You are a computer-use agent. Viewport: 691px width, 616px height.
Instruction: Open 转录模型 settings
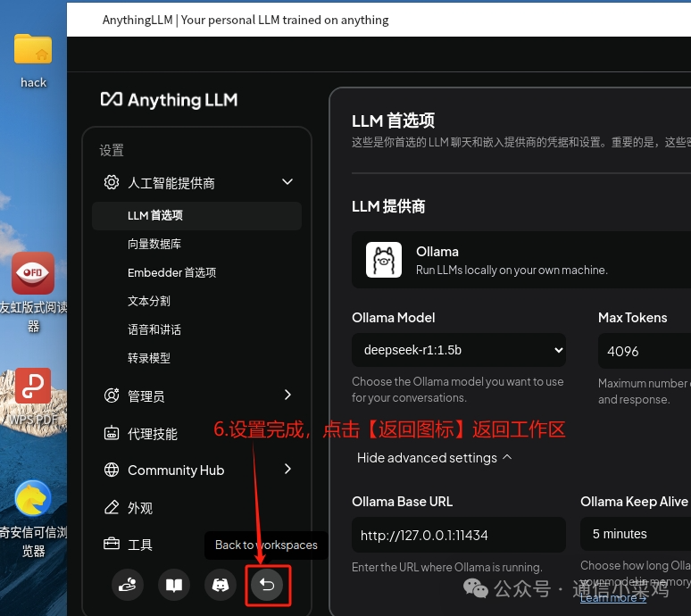coord(148,358)
